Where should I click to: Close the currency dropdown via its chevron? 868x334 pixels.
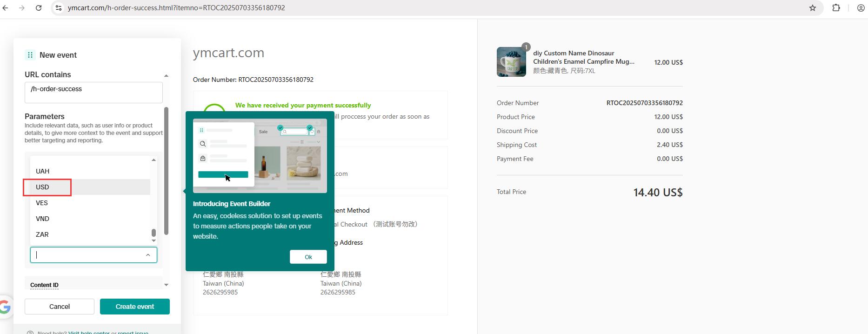[148, 255]
